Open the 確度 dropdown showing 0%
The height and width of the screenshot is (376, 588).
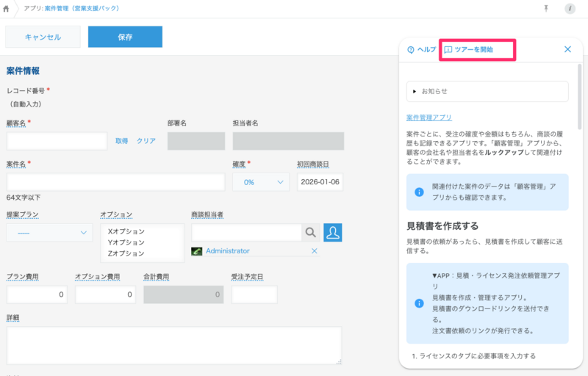point(261,182)
